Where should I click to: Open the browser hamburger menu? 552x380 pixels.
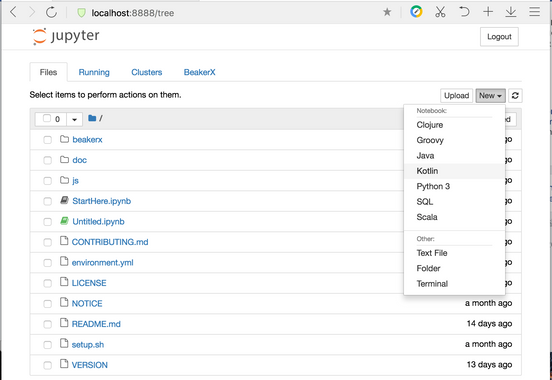coord(534,12)
